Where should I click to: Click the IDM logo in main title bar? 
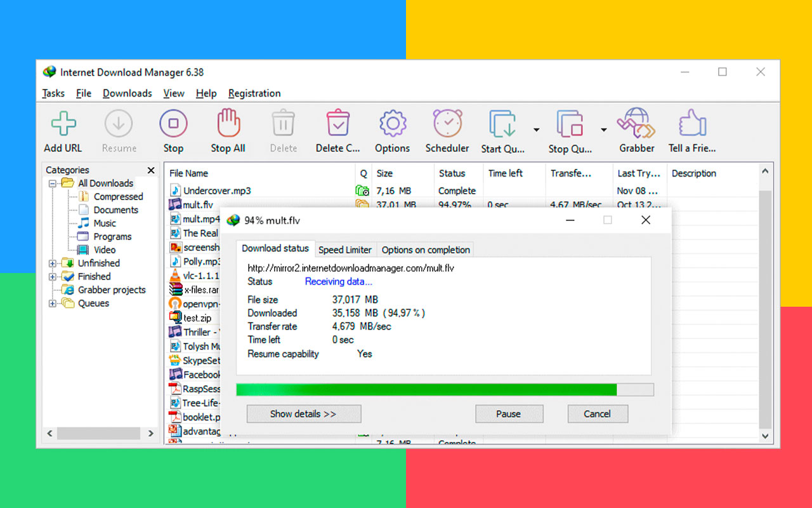(49, 72)
